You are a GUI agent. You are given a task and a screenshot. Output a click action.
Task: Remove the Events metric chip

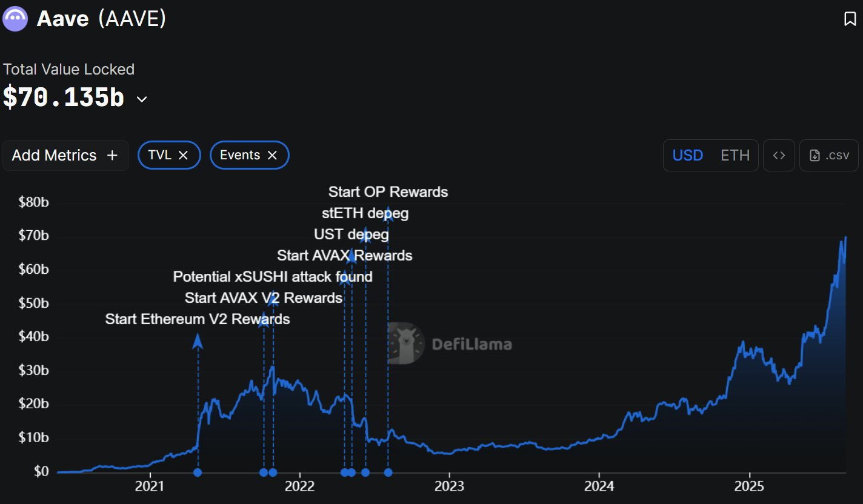(272, 155)
